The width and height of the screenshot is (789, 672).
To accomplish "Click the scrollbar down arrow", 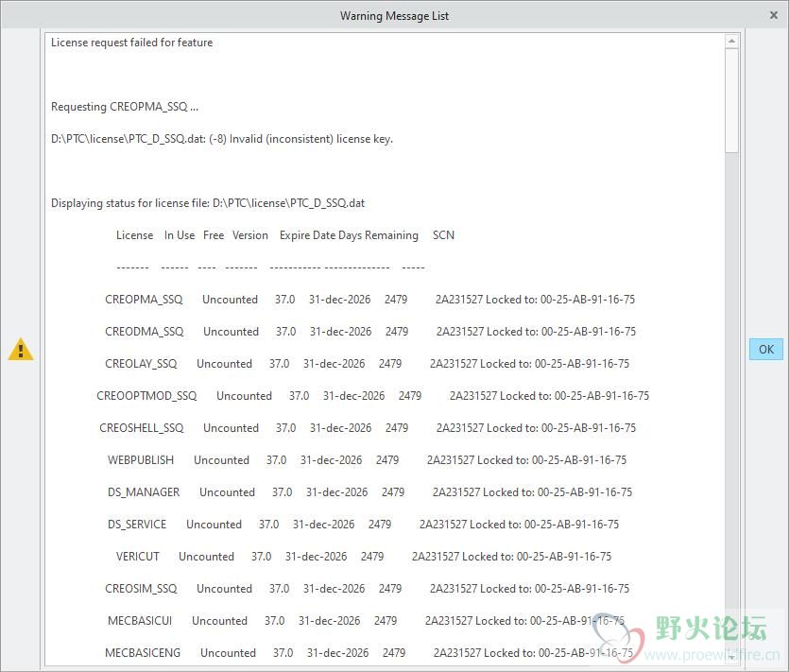I will tap(731, 658).
